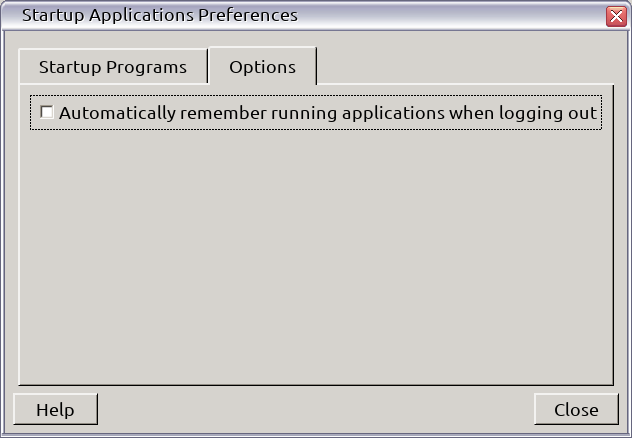Click the red X icon in the title bar
The width and height of the screenshot is (632, 438).
616,16
